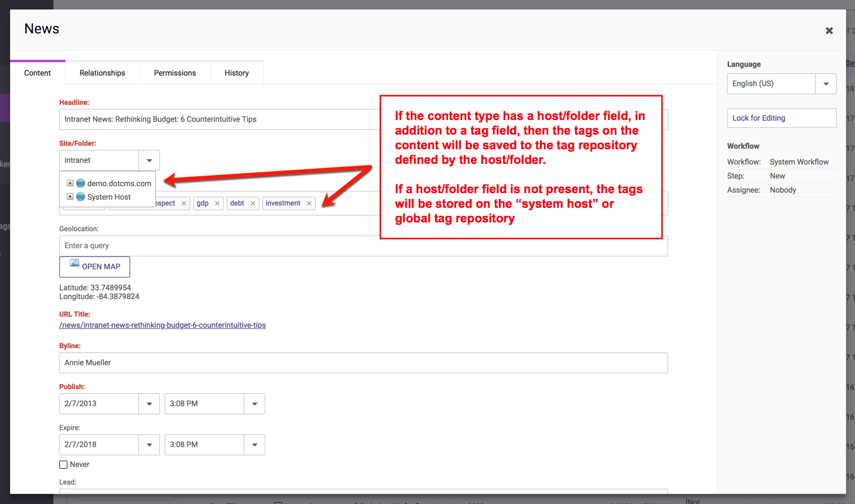Remove the debt tag
Screen dimensions: 855x504
[253, 204]
